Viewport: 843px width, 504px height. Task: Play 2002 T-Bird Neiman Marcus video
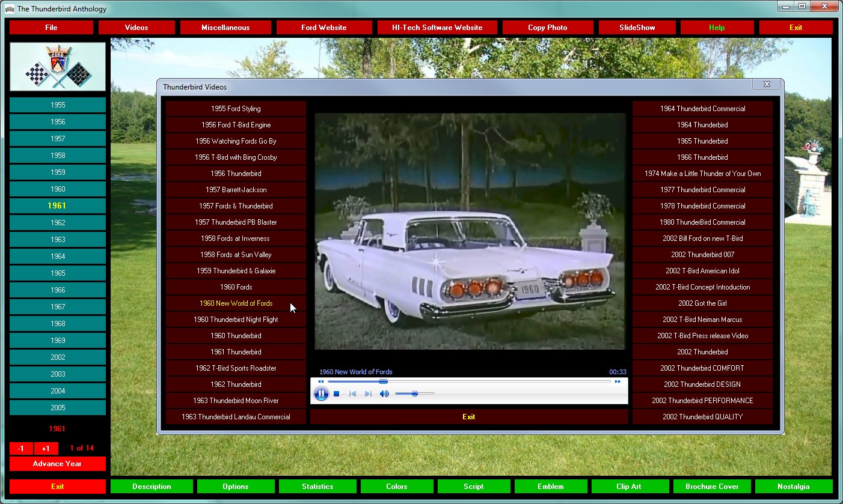coord(702,320)
